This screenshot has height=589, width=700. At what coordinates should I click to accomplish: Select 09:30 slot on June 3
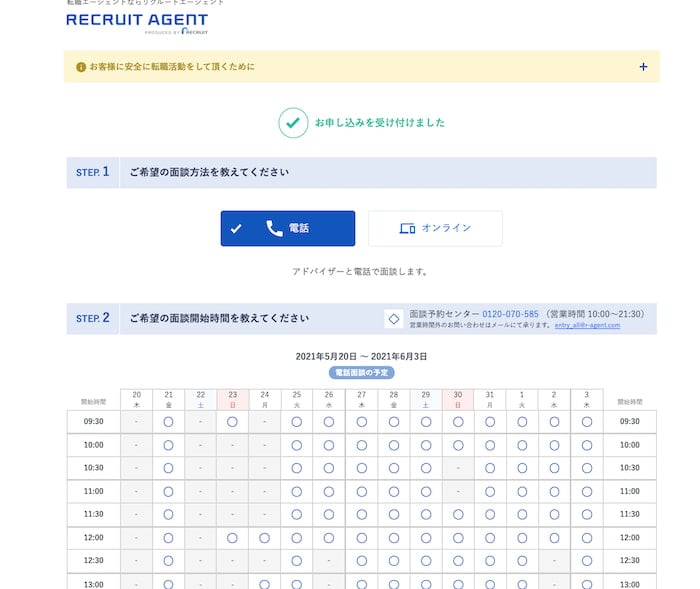click(587, 422)
